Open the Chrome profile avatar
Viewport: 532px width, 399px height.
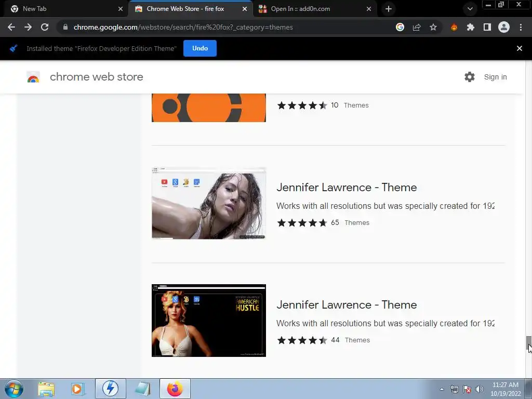pyautogui.click(x=504, y=27)
